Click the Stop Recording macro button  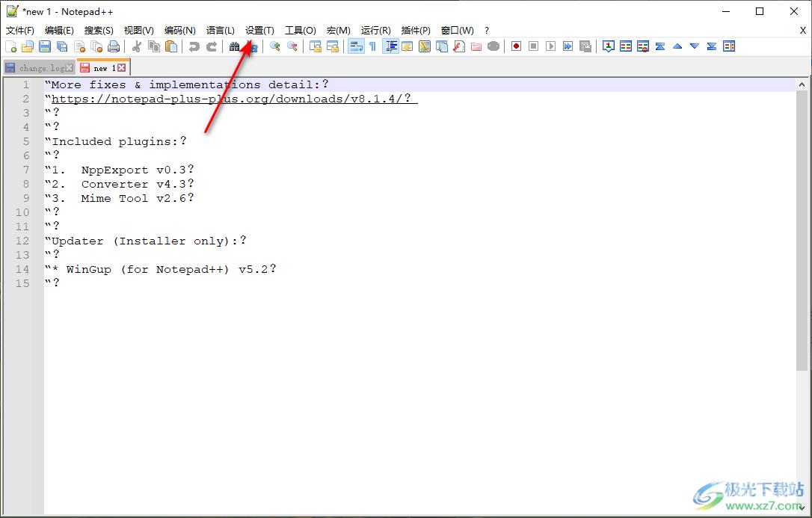533,46
